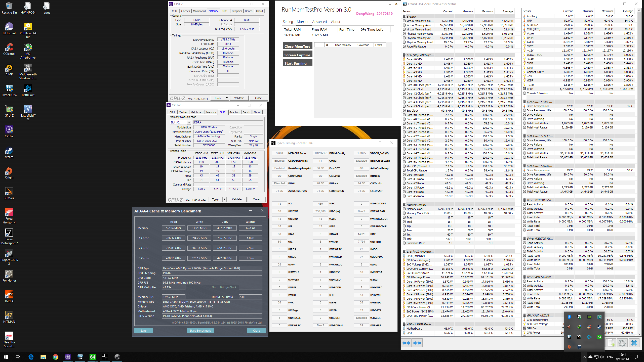Select the GPU-Z desktop icon

click(9, 111)
